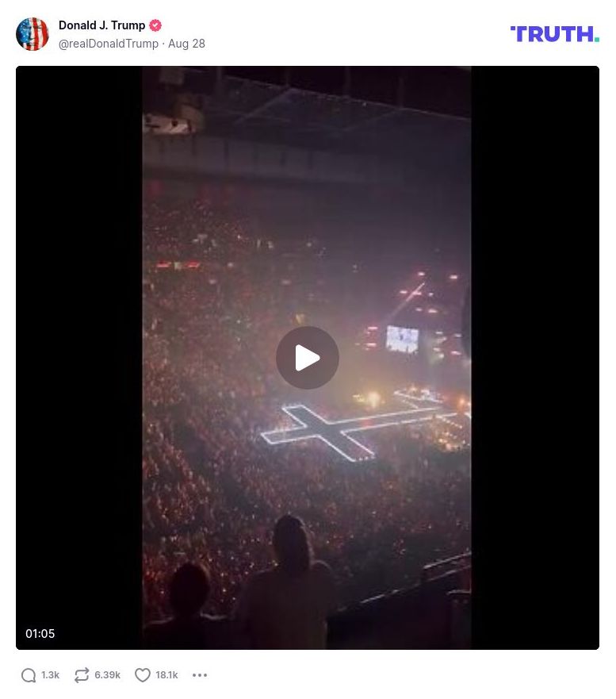
Task: Open the Aug 28 post timestamp
Action: tap(186, 44)
